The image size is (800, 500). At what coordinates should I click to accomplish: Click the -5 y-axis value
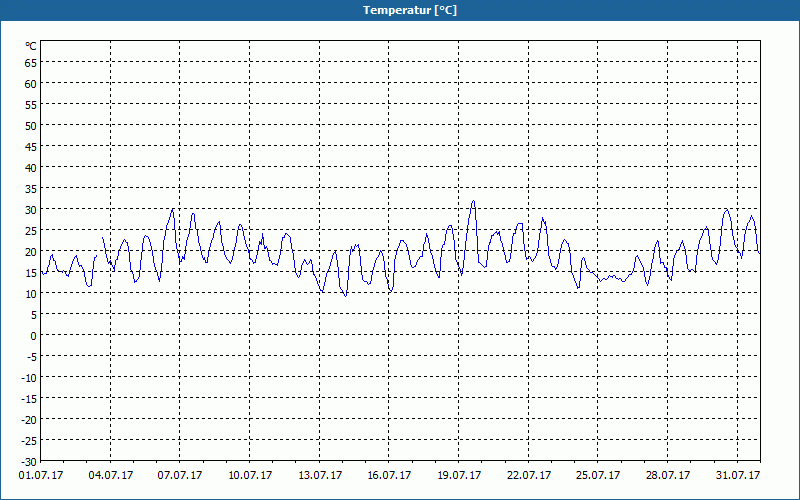point(32,357)
